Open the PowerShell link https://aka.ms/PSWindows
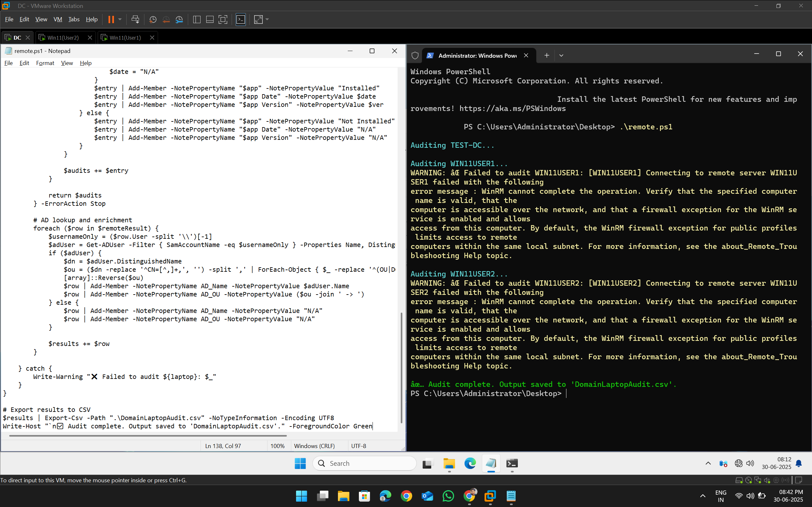 point(512,108)
